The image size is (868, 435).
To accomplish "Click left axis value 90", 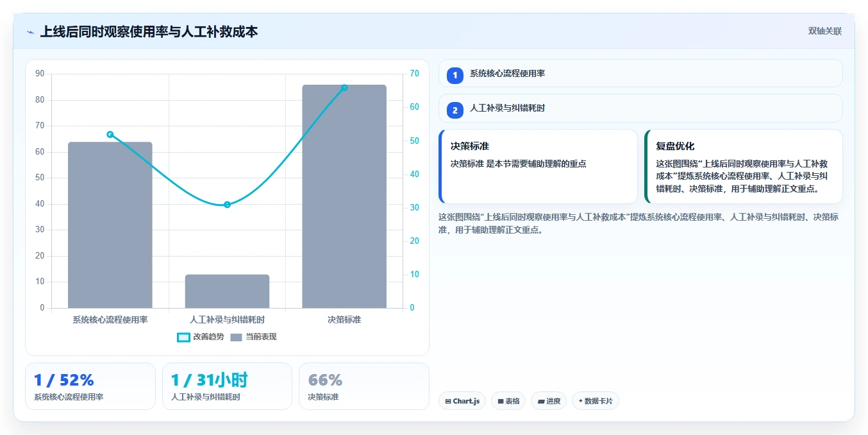I will click(40, 74).
